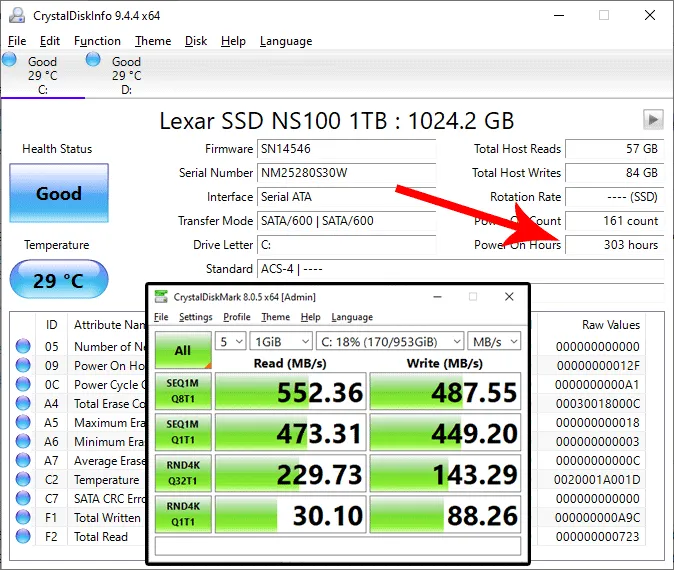Click status orb for attribute C7
Screen dimensions: 674x570
tap(23, 498)
